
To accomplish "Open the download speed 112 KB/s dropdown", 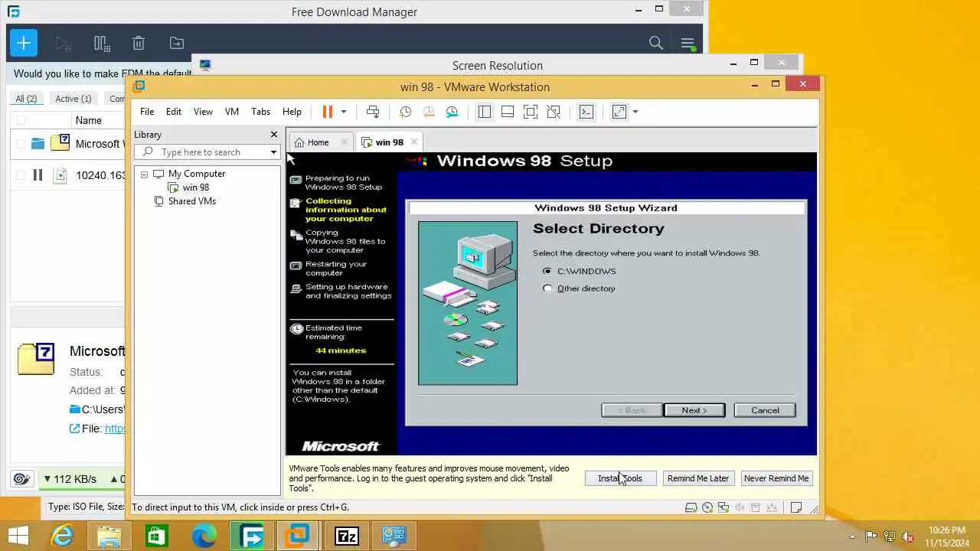I will (69, 479).
